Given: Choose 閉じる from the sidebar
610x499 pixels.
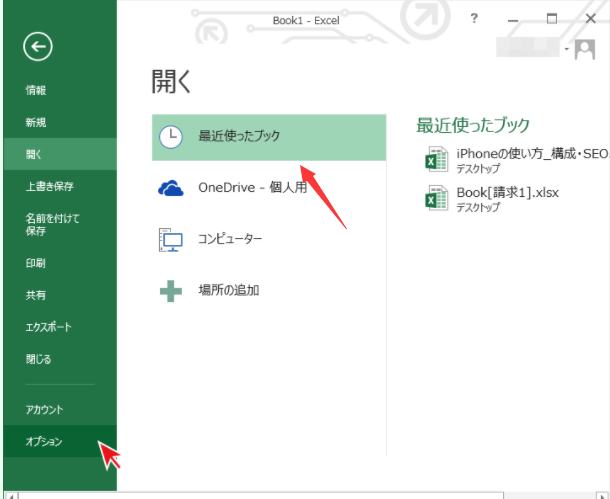Looking at the screenshot, I should (60, 359).
